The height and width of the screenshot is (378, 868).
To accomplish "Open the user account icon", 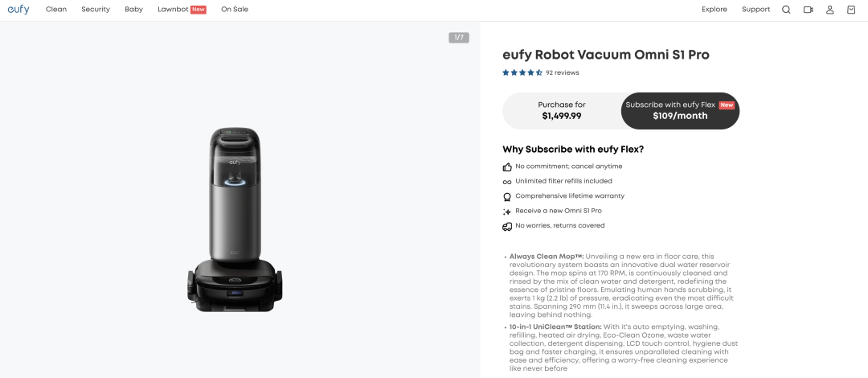I will (x=830, y=10).
